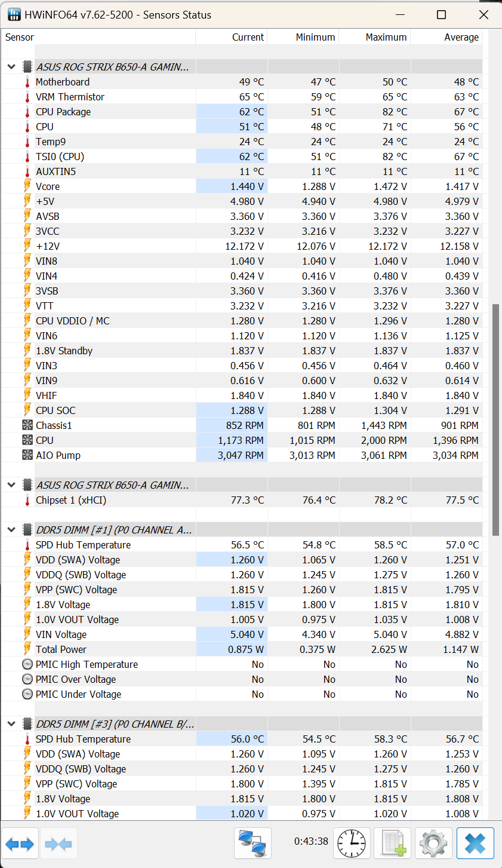Select the TSI0 (CPU) sensor row

242,157
